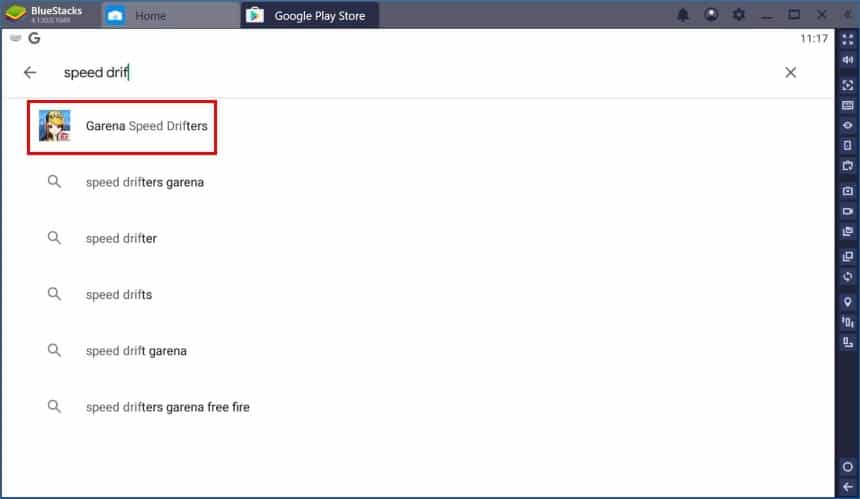860x499 pixels.
Task: Collapse the BlueStacks side toolbar
Action: [848, 15]
